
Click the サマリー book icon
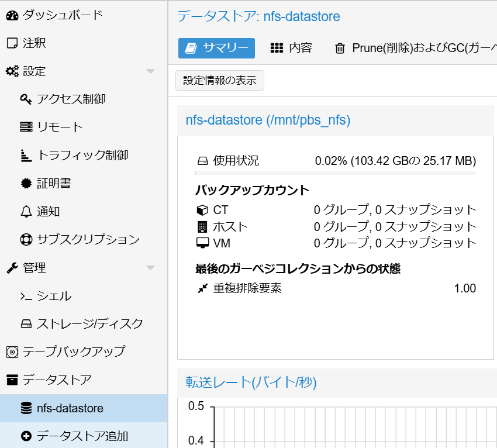191,48
